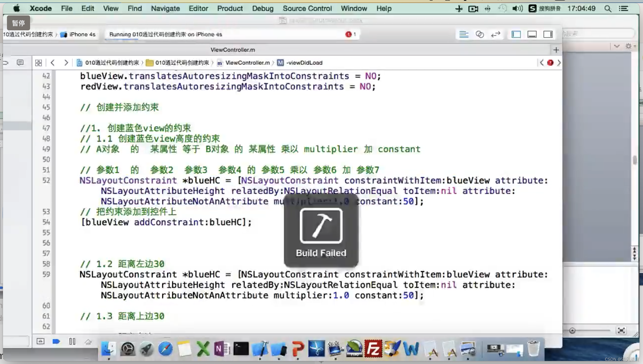Switch to Assistant editor icon
This screenshot has height=364, width=643.
click(479, 34)
